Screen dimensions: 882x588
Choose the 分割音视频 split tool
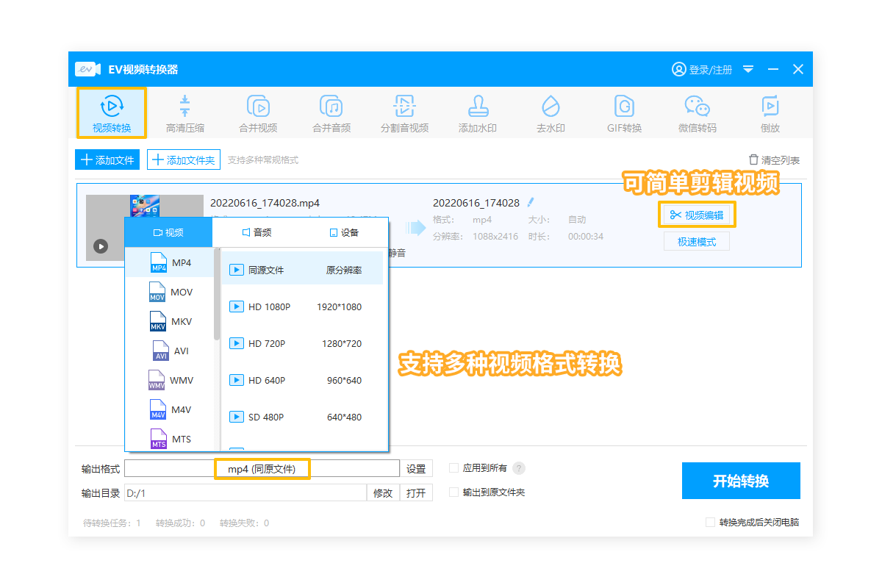(404, 113)
